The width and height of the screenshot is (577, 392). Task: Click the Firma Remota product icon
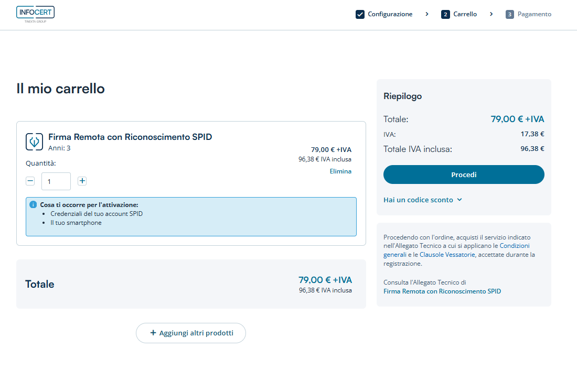(35, 141)
